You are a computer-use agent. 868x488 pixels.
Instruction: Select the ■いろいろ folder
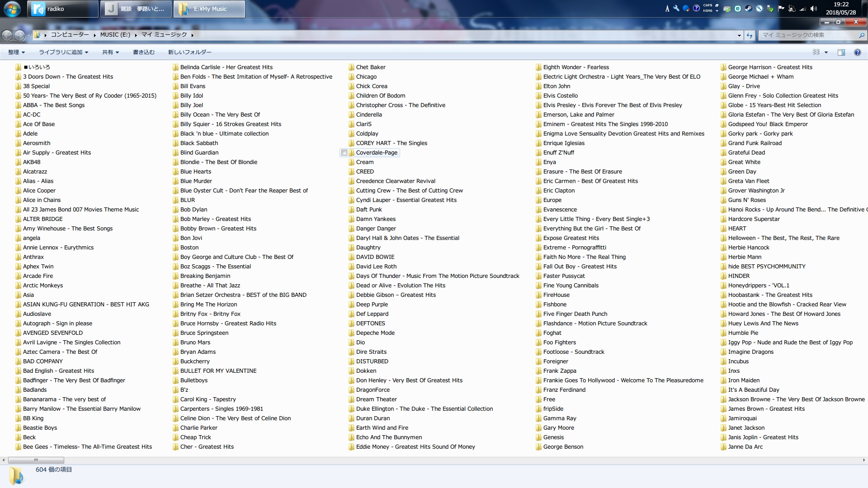tap(33, 67)
